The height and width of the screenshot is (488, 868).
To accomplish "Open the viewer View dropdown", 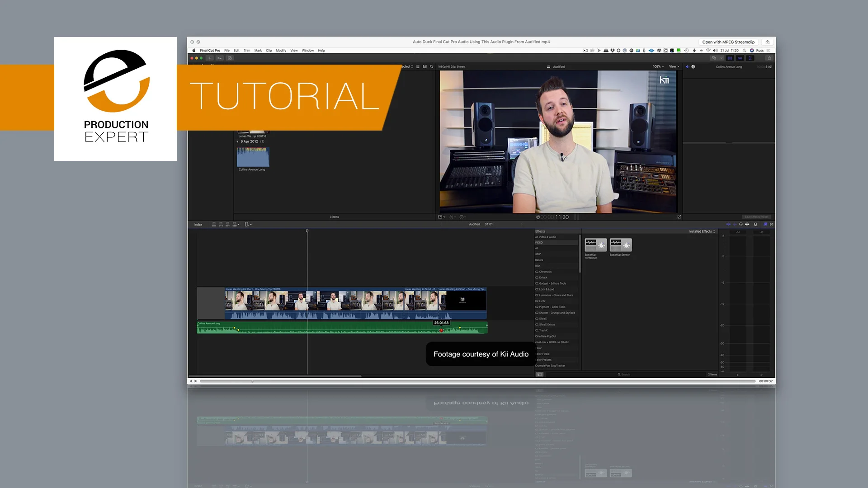I will (x=674, y=66).
